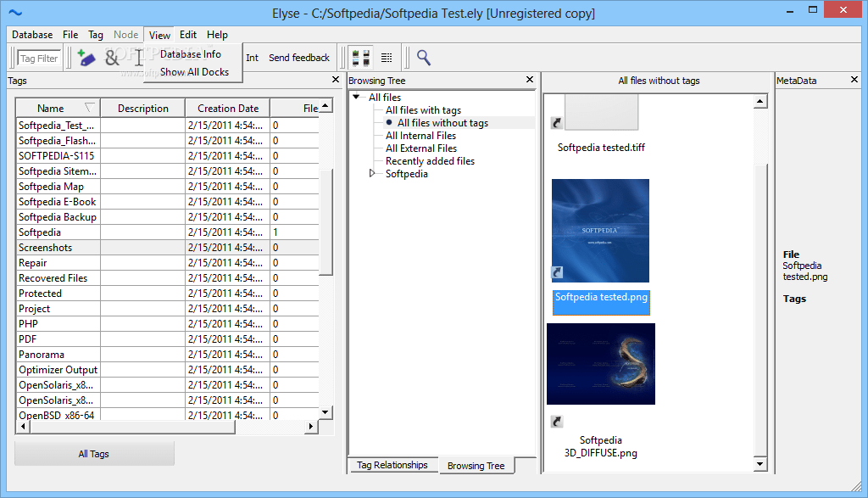Select the Panorama tag row
Screen dimensions: 868x498
point(167,355)
